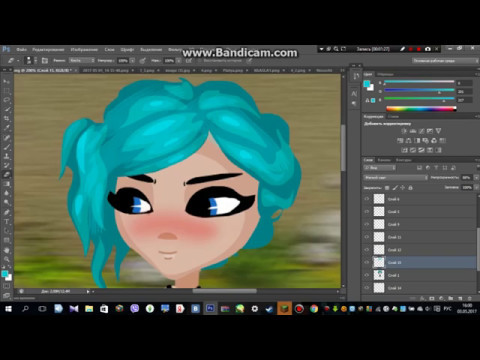480x360 pixels.
Task: Select the Eyedropper tool
Action: point(6,128)
